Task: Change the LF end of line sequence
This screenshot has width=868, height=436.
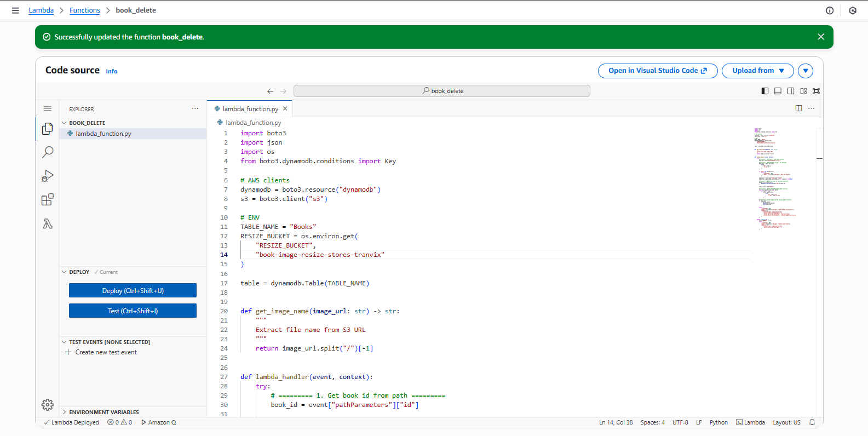Action: click(x=699, y=422)
